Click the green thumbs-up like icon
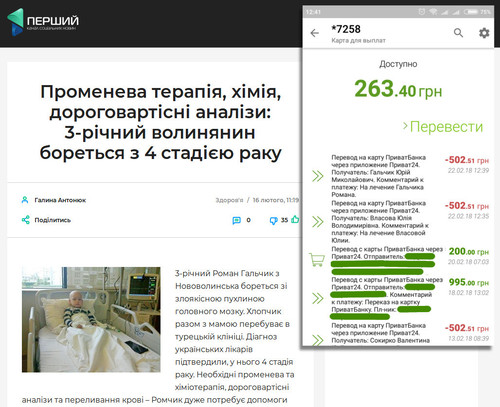Viewport: 500px width, 407px height. tap(295, 219)
